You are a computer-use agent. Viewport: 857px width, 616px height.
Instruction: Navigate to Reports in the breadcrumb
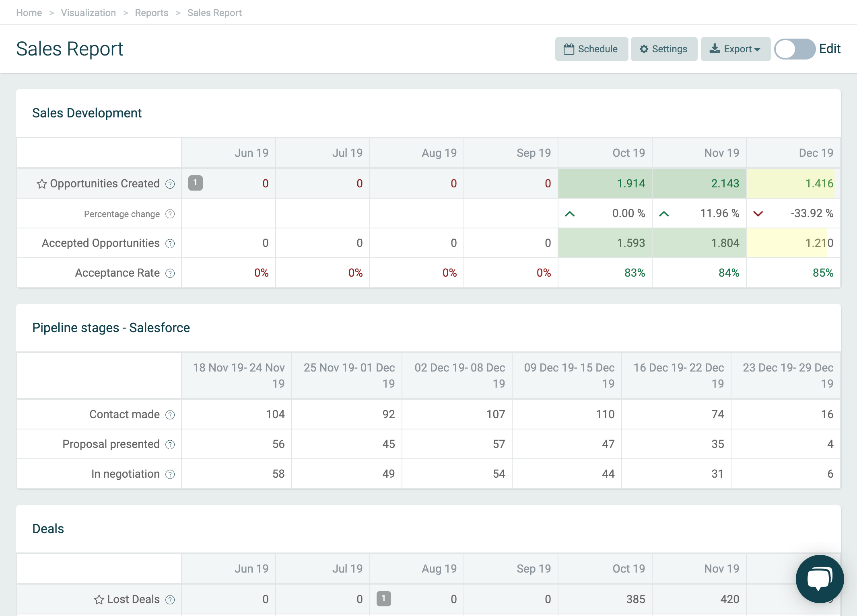click(x=152, y=13)
